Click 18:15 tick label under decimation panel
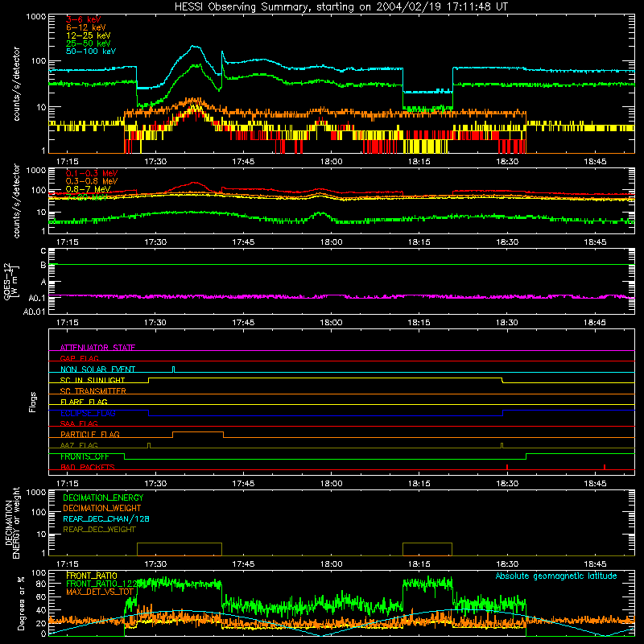The width and height of the screenshot is (644, 644). 419,564
